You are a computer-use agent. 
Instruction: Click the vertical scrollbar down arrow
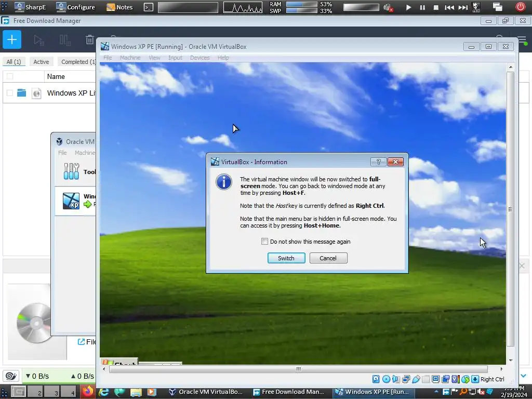pos(510,361)
